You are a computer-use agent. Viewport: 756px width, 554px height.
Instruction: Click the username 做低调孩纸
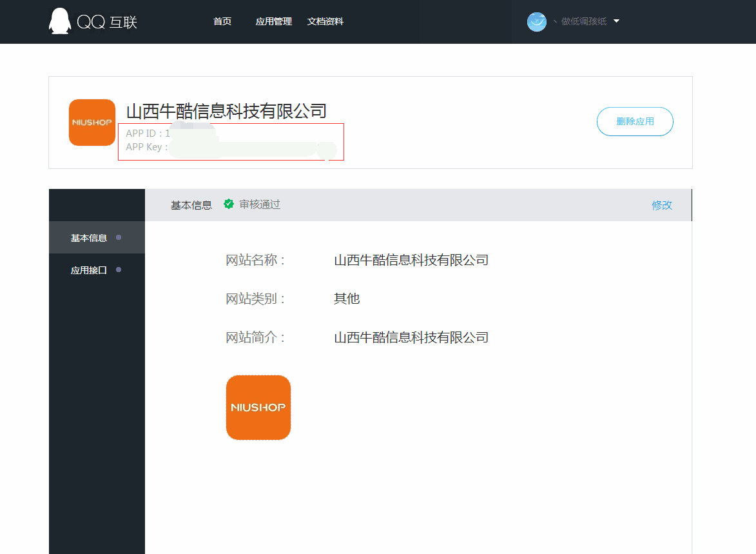[583, 21]
